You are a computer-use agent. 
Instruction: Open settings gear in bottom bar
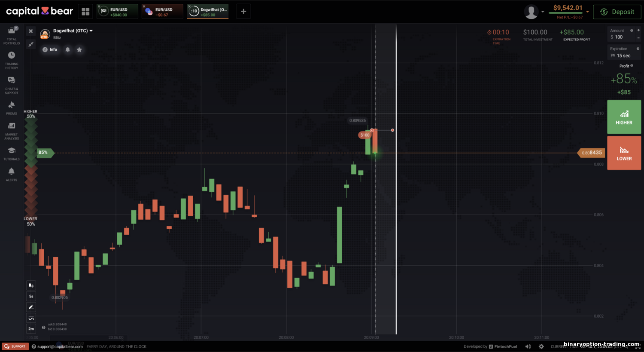coord(541,346)
